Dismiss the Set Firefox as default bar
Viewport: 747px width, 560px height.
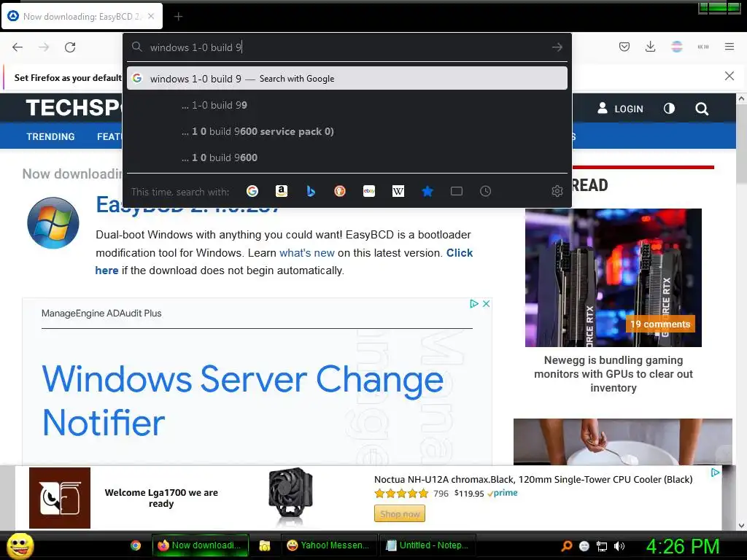tap(729, 76)
